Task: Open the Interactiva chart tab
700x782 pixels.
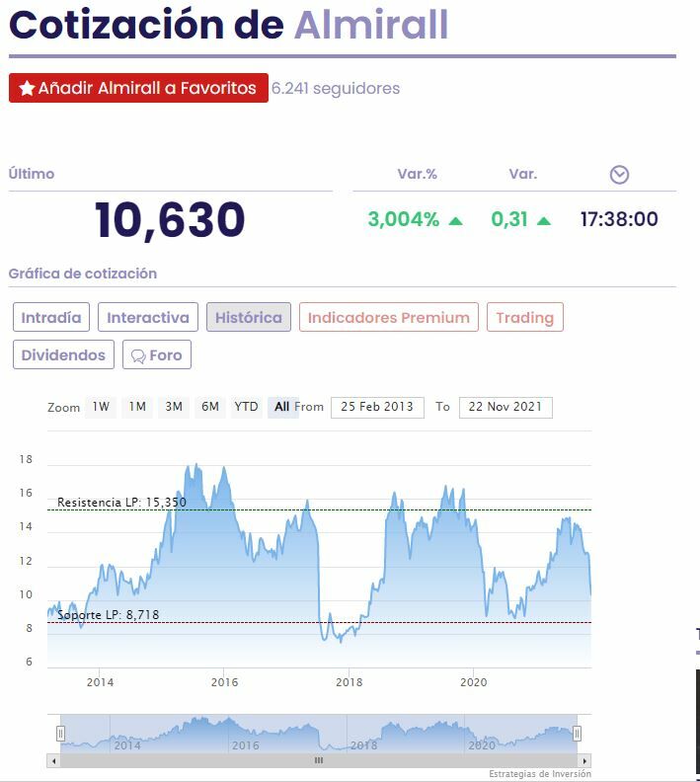Action: [x=148, y=317]
